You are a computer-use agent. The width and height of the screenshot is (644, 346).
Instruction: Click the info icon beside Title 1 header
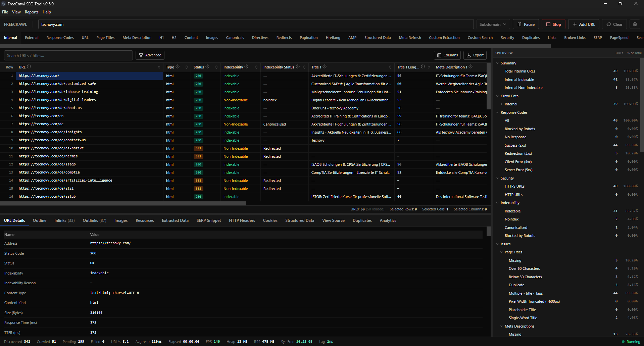coord(325,67)
